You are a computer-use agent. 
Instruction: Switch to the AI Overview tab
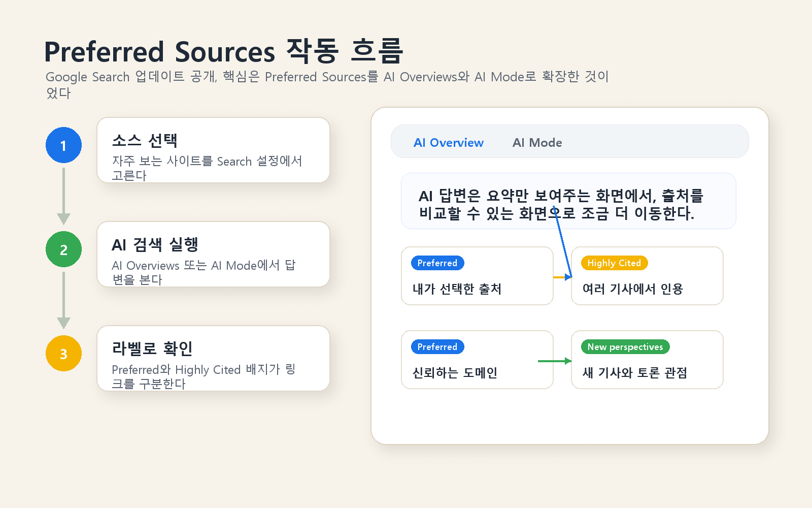[x=449, y=143]
